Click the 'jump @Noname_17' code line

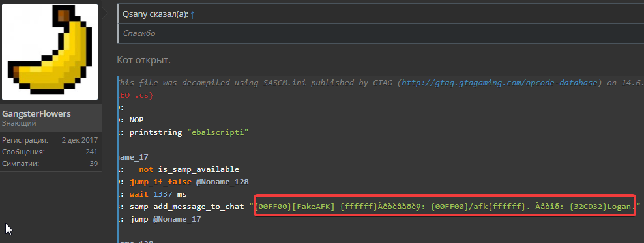click(x=165, y=219)
